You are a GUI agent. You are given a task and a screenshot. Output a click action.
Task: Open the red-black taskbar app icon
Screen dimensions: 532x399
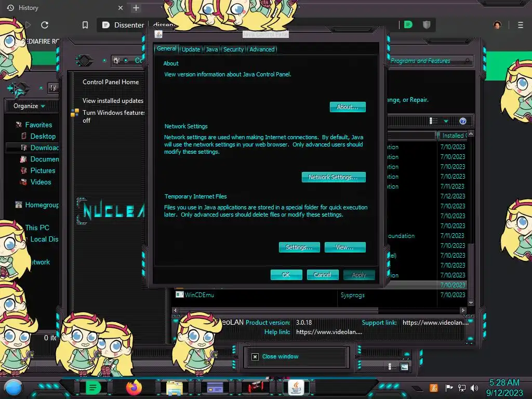256,387
